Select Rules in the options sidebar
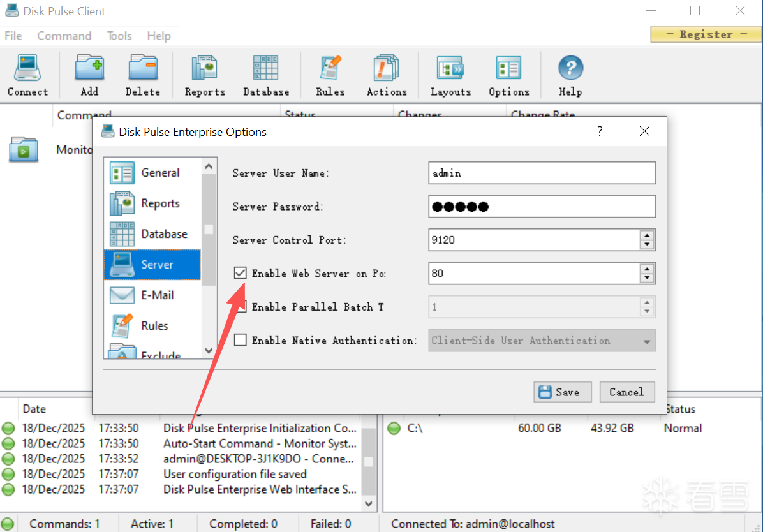Viewport: 763px width, 532px height. pos(152,325)
